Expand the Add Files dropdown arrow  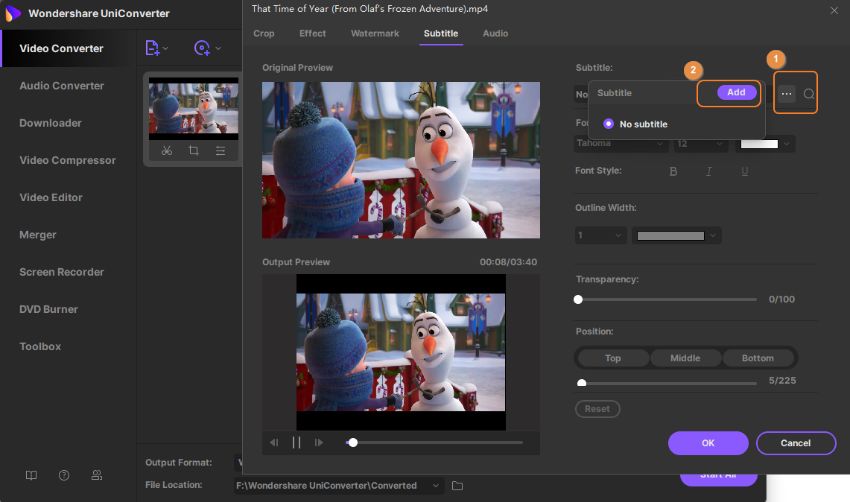(165, 48)
